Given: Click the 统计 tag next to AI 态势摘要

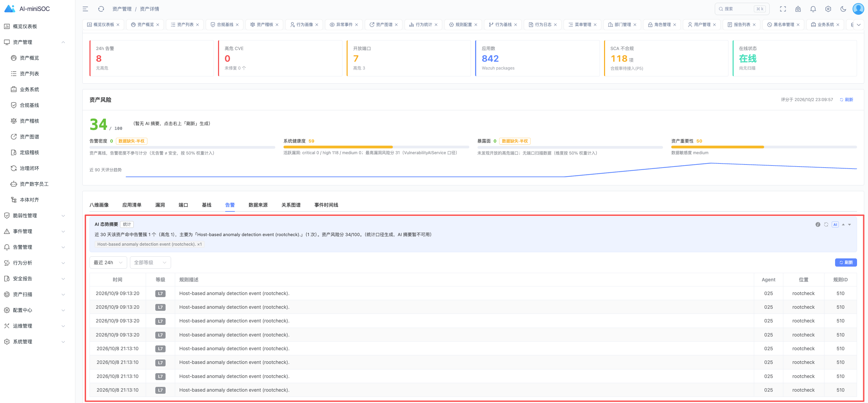Looking at the screenshot, I should coord(127,224).
